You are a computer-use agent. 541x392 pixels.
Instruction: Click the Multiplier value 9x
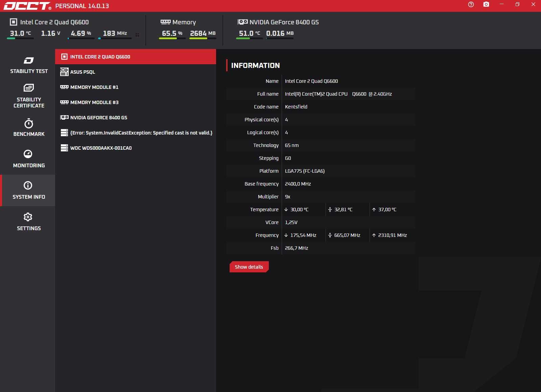(x=287, y=197)
